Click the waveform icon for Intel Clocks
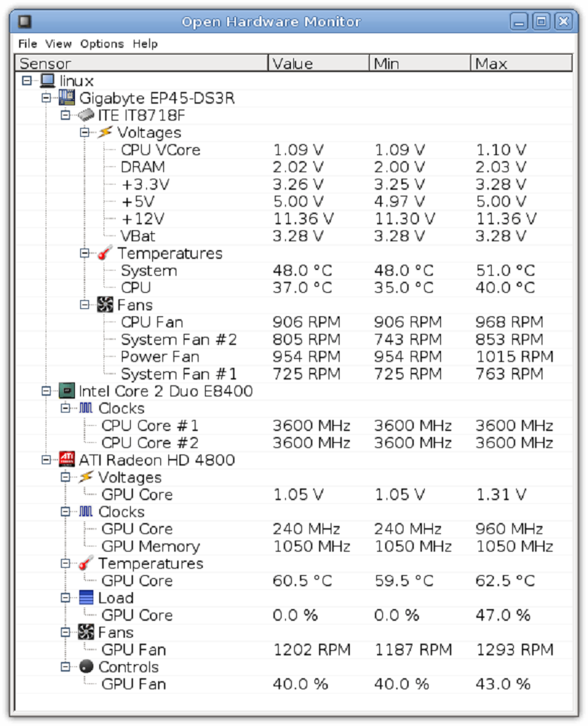This screenshot has height=726, width=588. [x=86, y=408]
